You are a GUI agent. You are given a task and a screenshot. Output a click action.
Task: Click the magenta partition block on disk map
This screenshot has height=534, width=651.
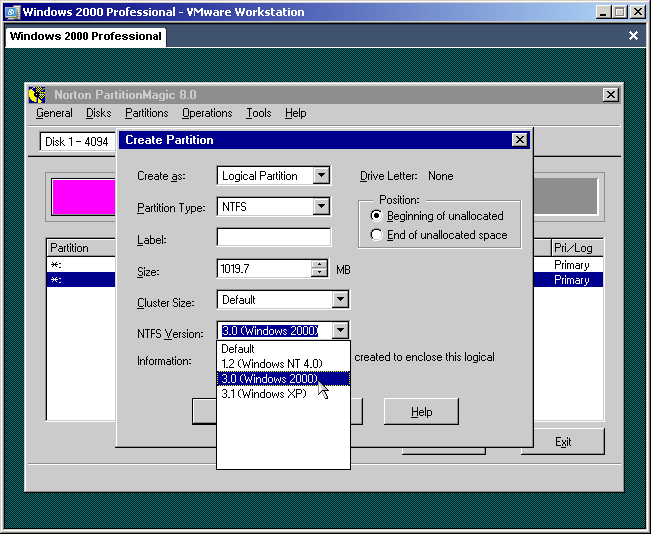(x=83, y=197)
